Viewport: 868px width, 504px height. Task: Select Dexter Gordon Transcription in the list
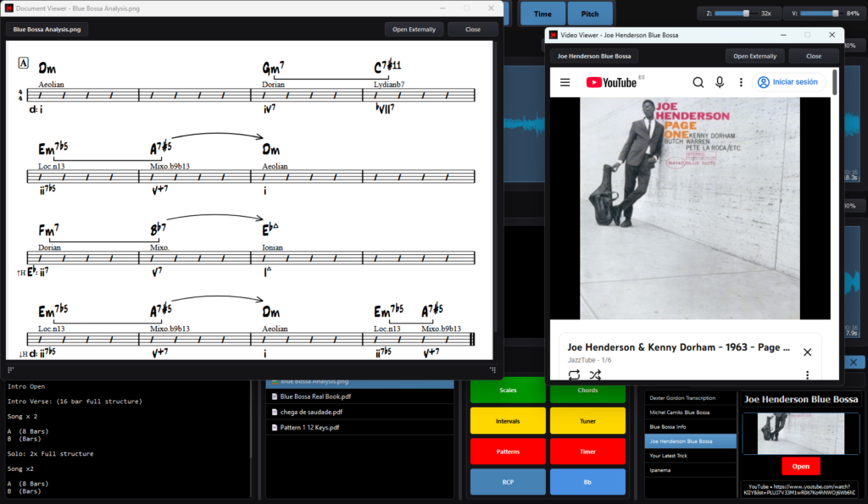[x=690, y=398]
